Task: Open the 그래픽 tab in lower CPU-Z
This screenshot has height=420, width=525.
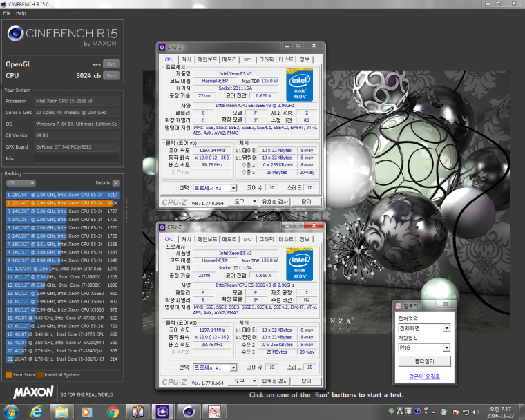Action: point(267,239)
